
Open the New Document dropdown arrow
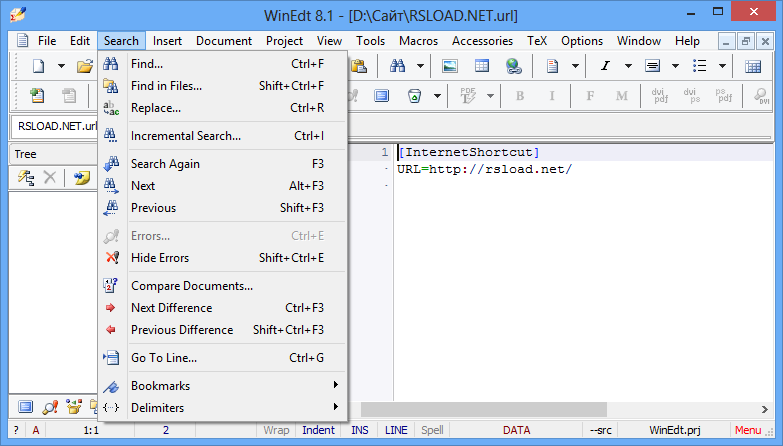click(x=61, y=65)
